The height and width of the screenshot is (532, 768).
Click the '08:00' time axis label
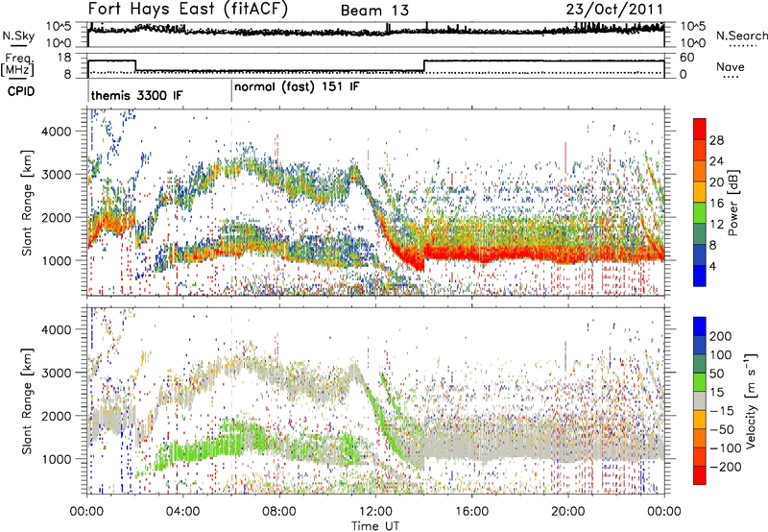tap(278, 512)
